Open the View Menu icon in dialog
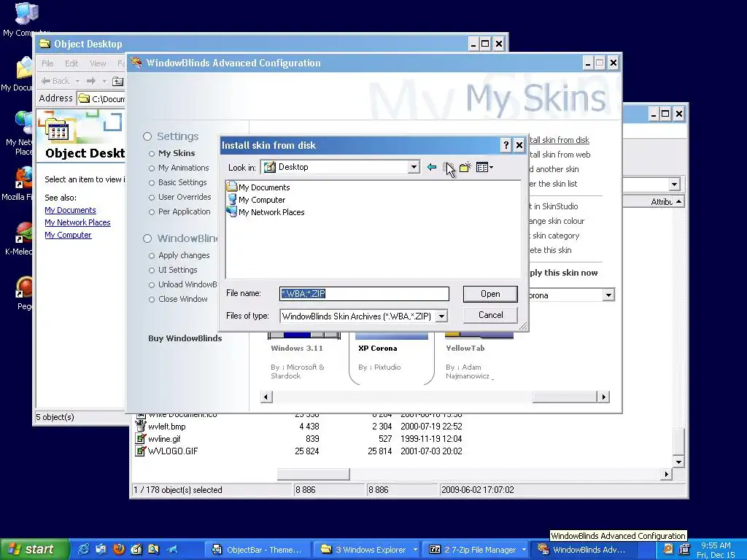This screenshot has width=747, height=560. [x=484, y=167]
